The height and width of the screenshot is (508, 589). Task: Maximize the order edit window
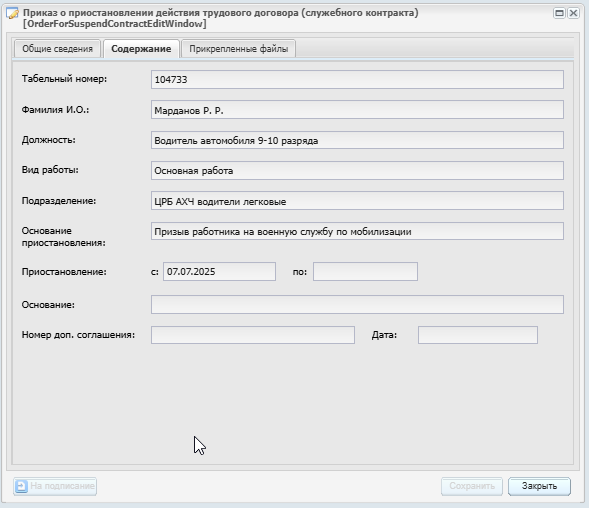click(559, 13)
